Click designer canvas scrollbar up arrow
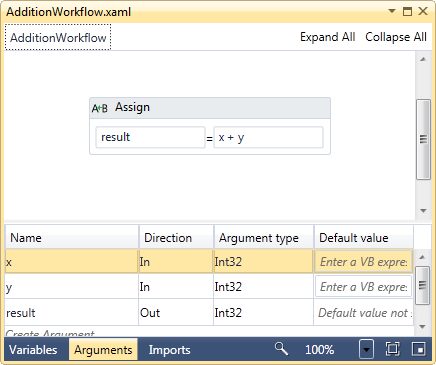Screen dimensions: 436x365 (423, 59)
